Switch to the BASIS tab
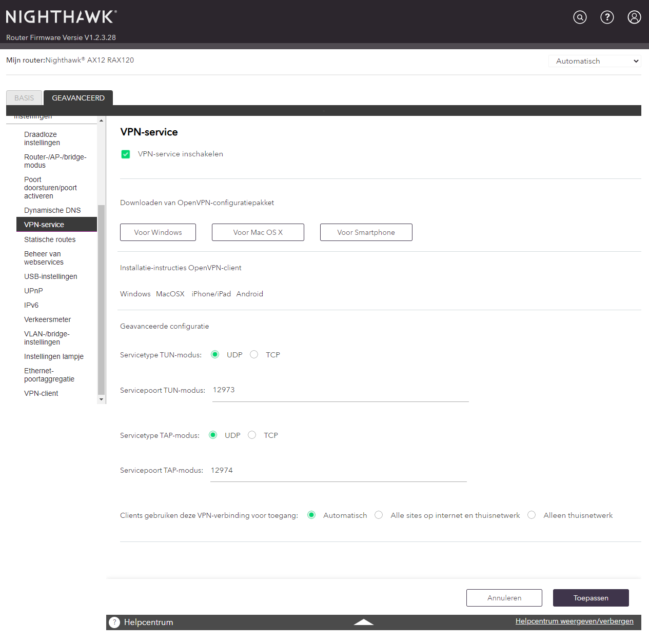Screen dimensions: 649x644 click(24, 98)
